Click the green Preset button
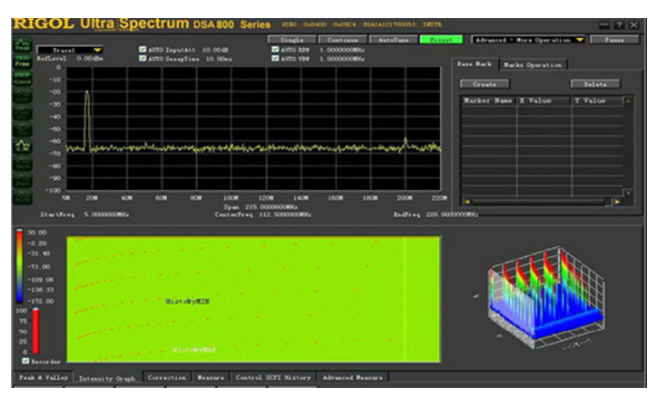657x398 pixels. tap(441, 40)
